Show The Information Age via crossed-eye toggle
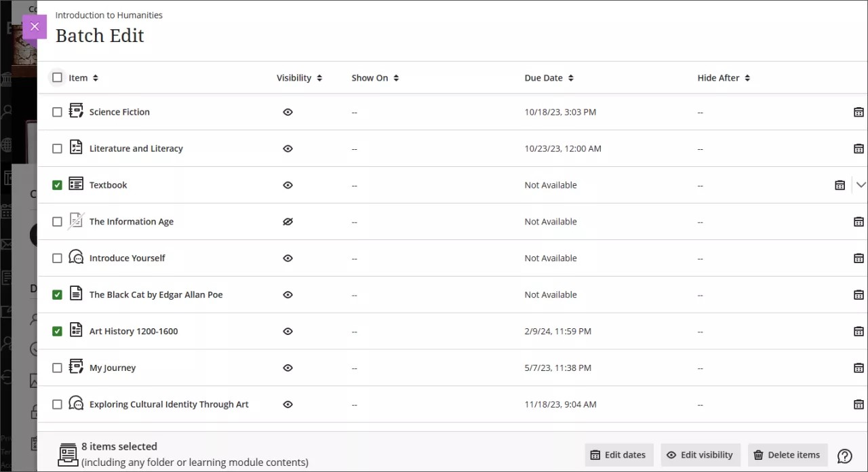The image size is (868, 472). (288, 221)
